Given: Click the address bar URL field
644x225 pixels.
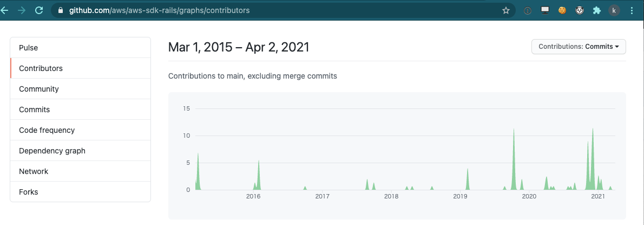Looking at the screenshot, I should point(282,10).
